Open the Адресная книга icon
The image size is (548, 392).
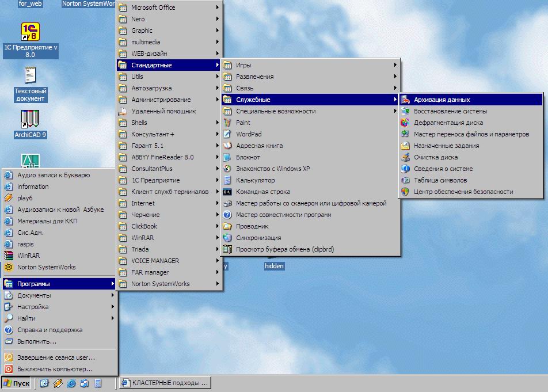click(x=227, y=146)
